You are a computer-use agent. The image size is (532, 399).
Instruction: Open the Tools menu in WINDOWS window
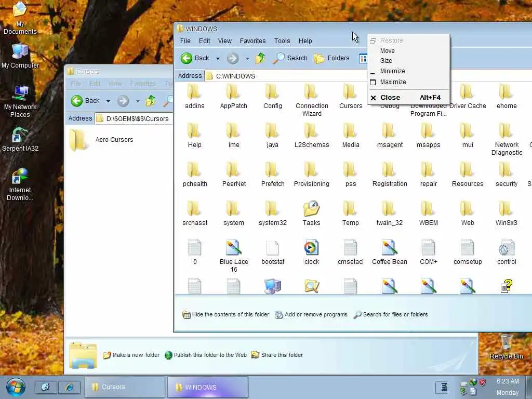coord(282,41)
